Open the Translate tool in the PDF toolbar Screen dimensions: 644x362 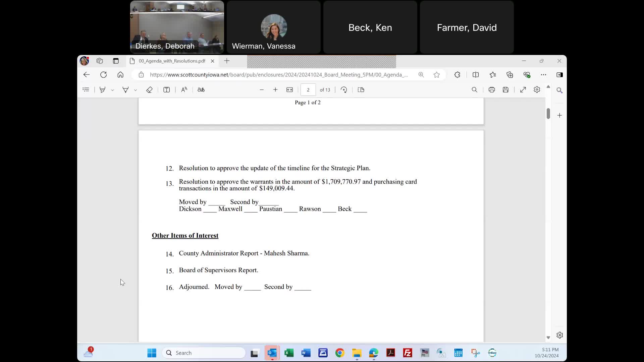tap(201, 90)
